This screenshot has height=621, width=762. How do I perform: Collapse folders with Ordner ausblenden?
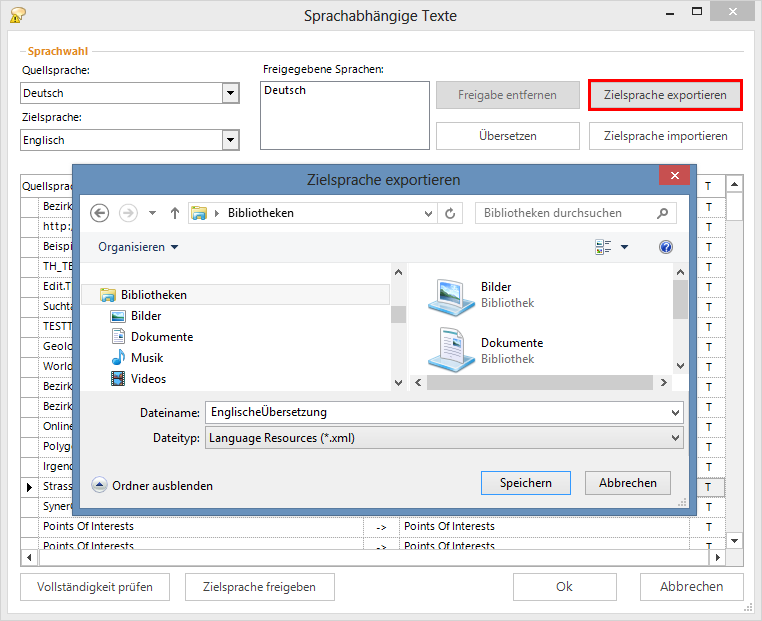[152, 485]
